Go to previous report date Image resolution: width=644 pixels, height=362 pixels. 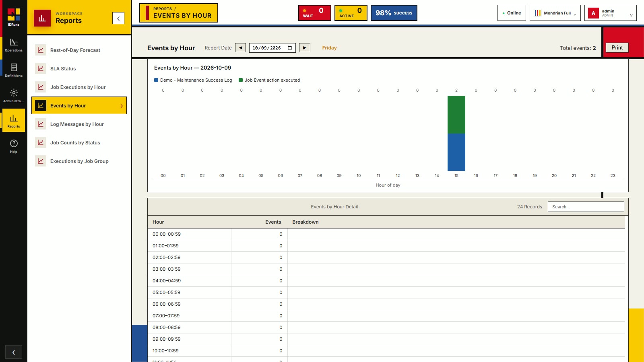[x=240, y=48]
